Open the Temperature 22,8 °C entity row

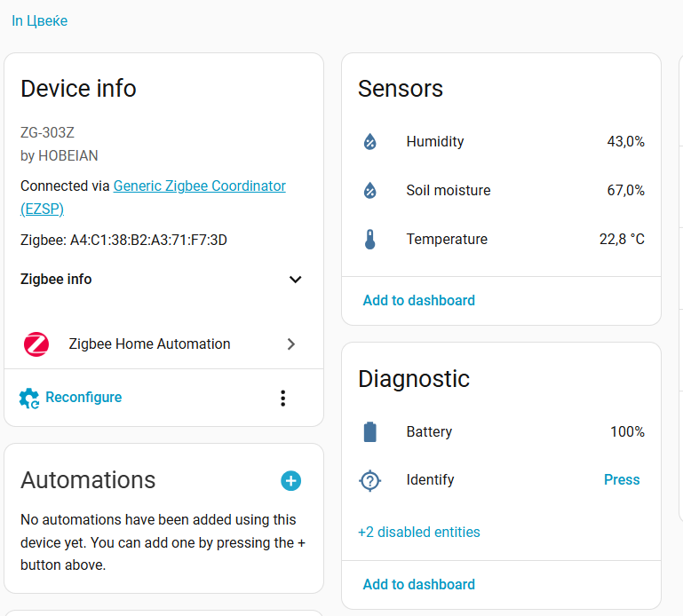pos(501,240)
